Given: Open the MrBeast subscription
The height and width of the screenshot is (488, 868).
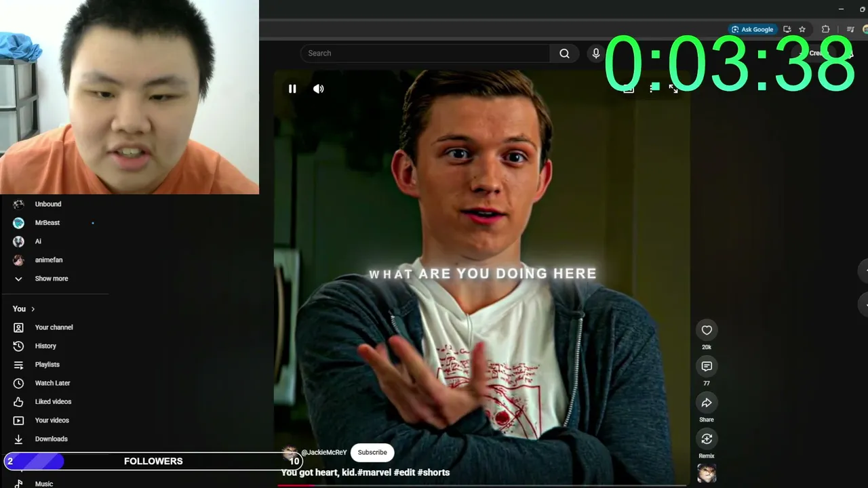Looking at the screenshot, I should (x=47, y=223).
